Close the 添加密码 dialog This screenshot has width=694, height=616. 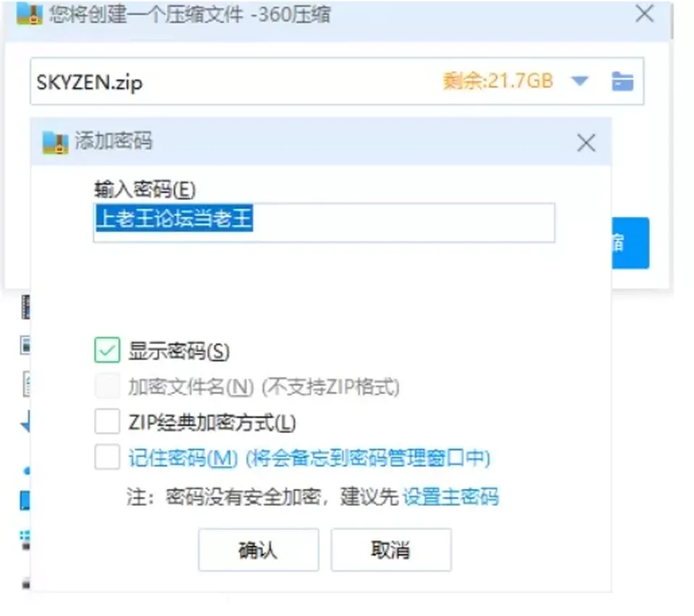pos(586,143)
